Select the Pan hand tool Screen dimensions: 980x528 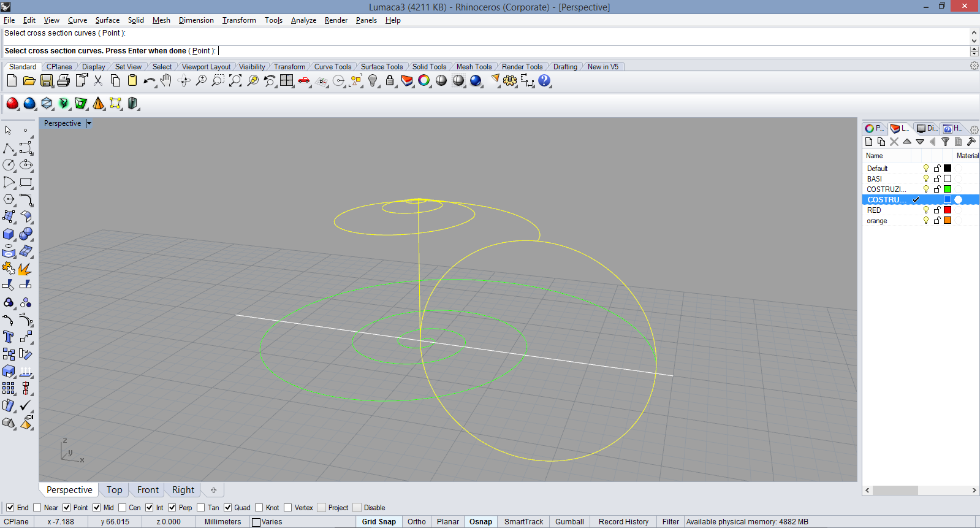click(166, 80)
